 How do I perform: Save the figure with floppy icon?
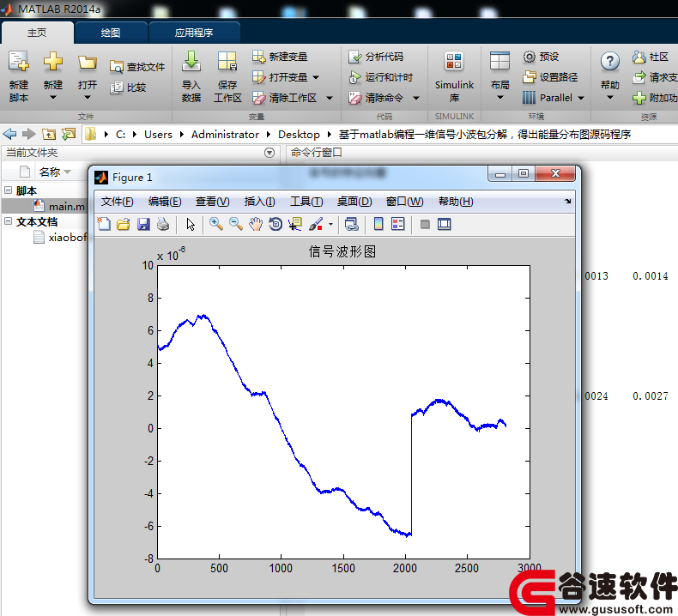tap(143, 224)
